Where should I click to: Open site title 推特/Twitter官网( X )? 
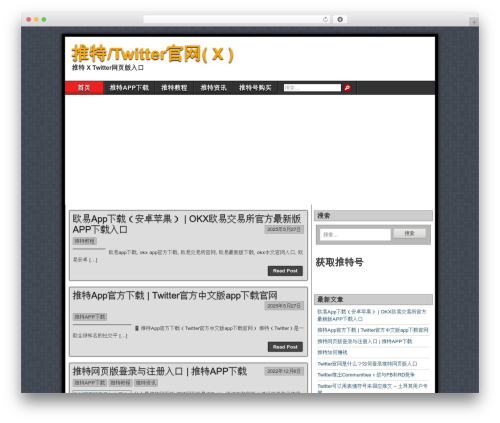coord(153,54)
